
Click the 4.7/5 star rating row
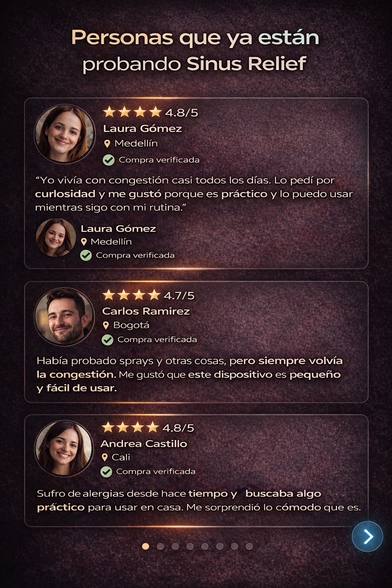(x=148, y=295)
